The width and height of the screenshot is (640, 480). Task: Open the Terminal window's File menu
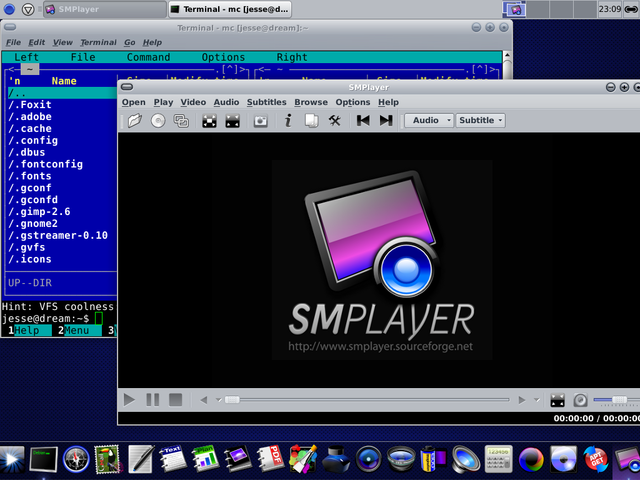(x=13, y=42)
